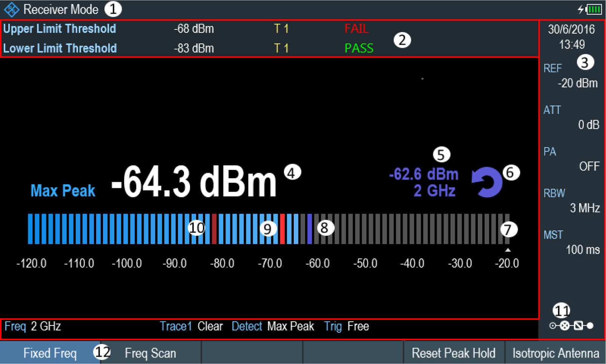This screenshot has height=364, width=606.
Task: Open the Isotropic Antenna settings
Action: [554, 353]
